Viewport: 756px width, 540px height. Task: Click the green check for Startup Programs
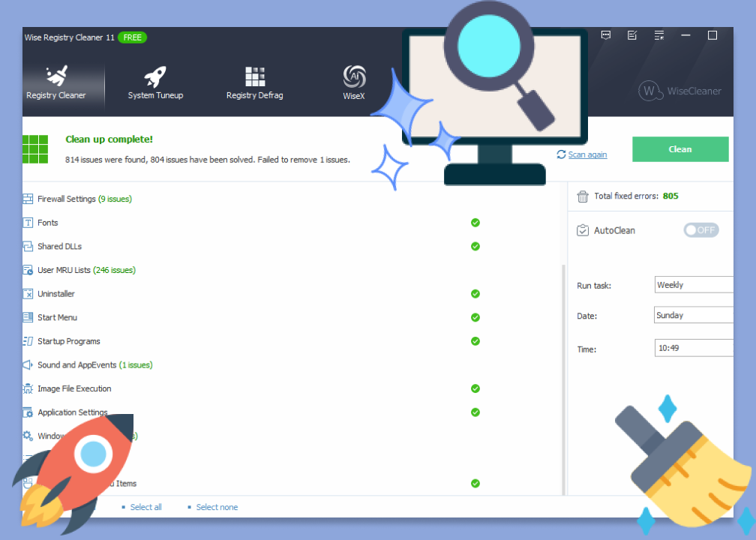pyautogui.click(x=475, y=341)
